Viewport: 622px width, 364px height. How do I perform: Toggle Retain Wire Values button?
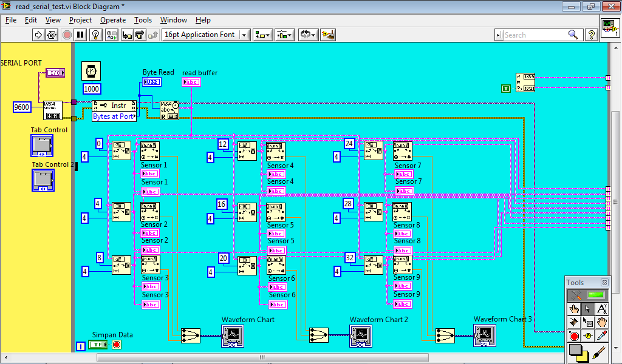coord(111,35)
